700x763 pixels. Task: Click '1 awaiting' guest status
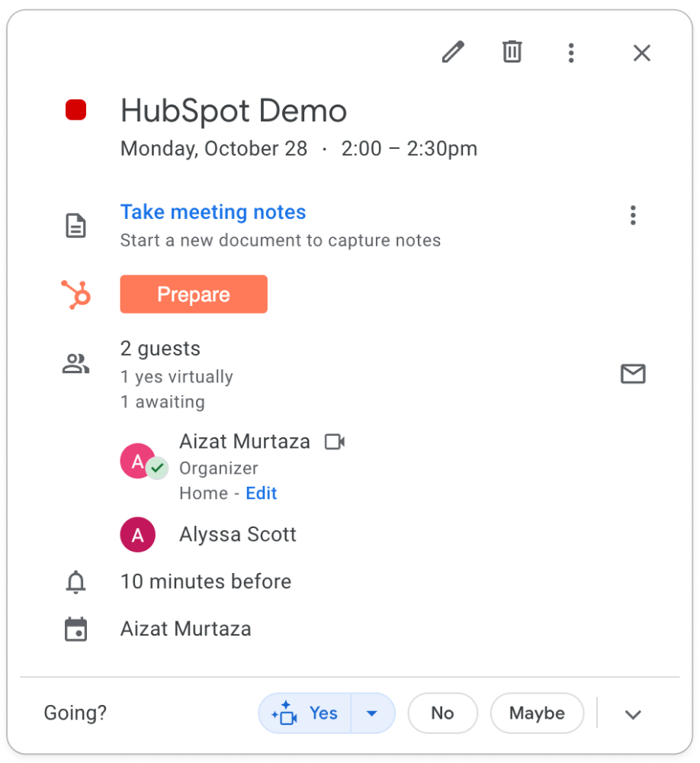coord(162,402)
